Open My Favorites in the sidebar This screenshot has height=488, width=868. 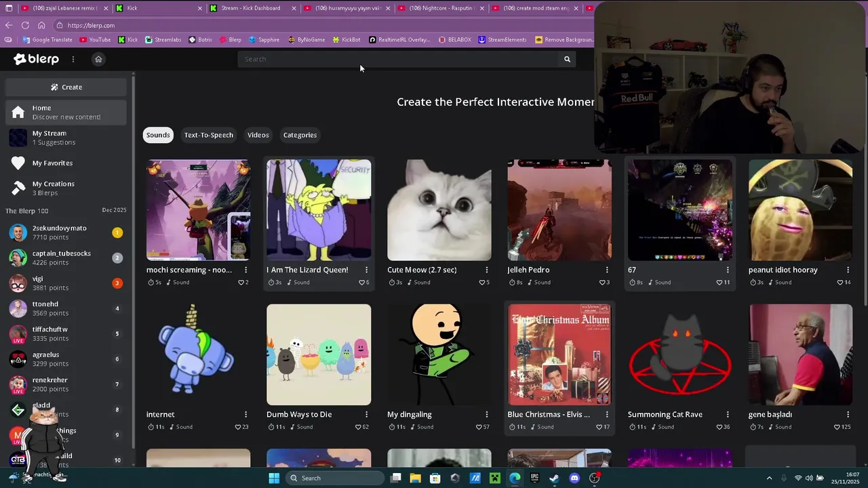(66, 163)
